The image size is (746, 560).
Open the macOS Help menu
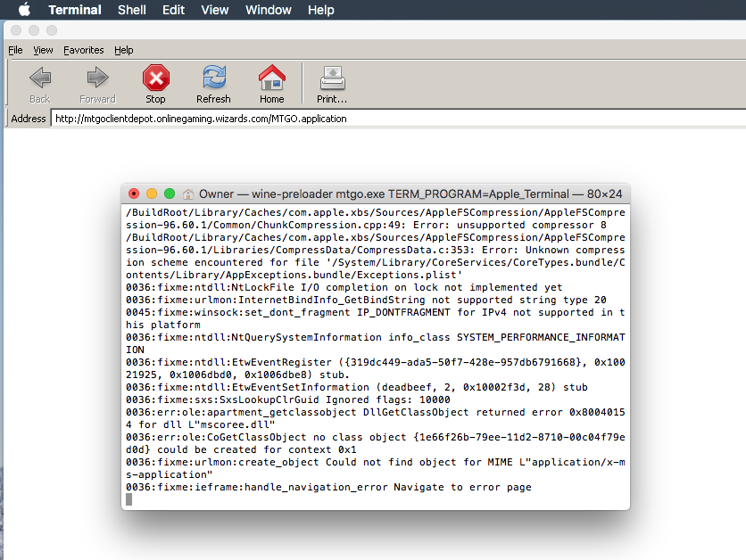point(320,10)
